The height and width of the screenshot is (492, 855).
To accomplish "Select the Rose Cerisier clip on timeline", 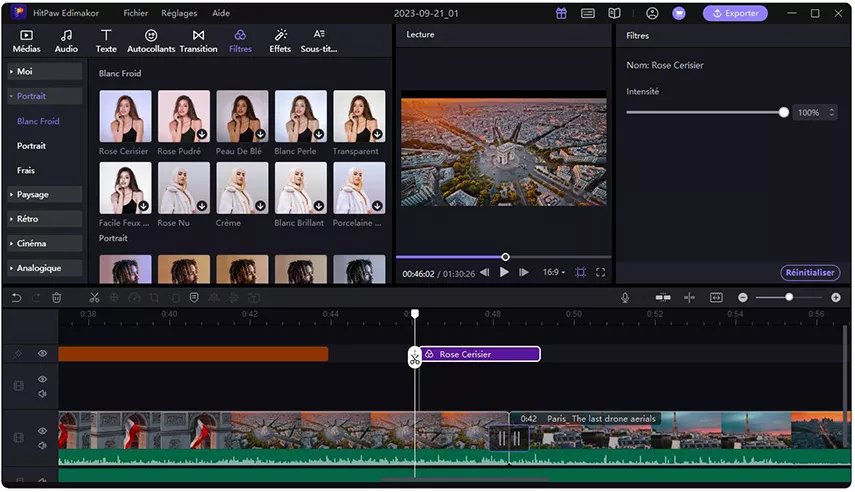I will point(480,354).
